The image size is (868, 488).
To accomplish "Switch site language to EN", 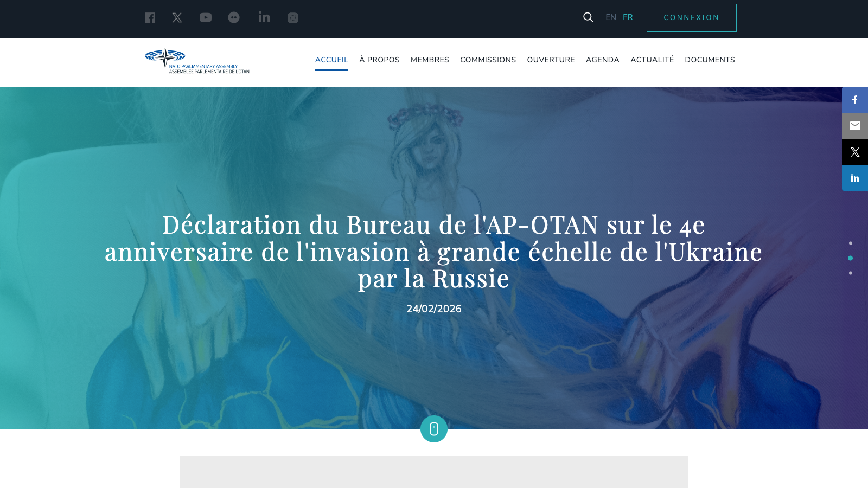I will click(x=611, y=17).
